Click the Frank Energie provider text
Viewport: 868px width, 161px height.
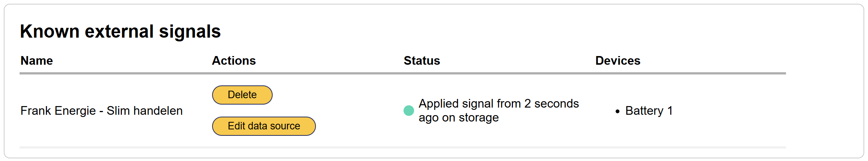coord(58,111)
